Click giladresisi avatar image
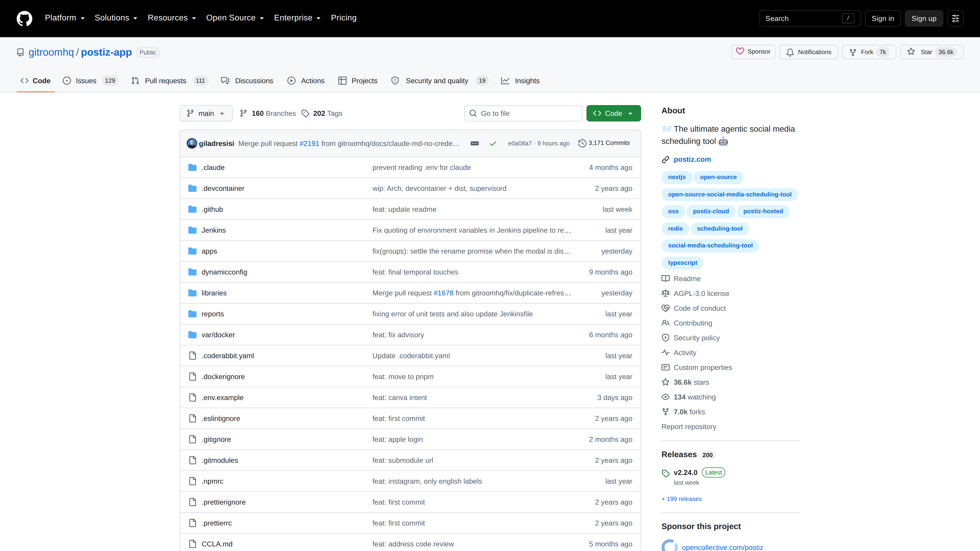Screen dimensions: 980x551 (x=192, y=143)
